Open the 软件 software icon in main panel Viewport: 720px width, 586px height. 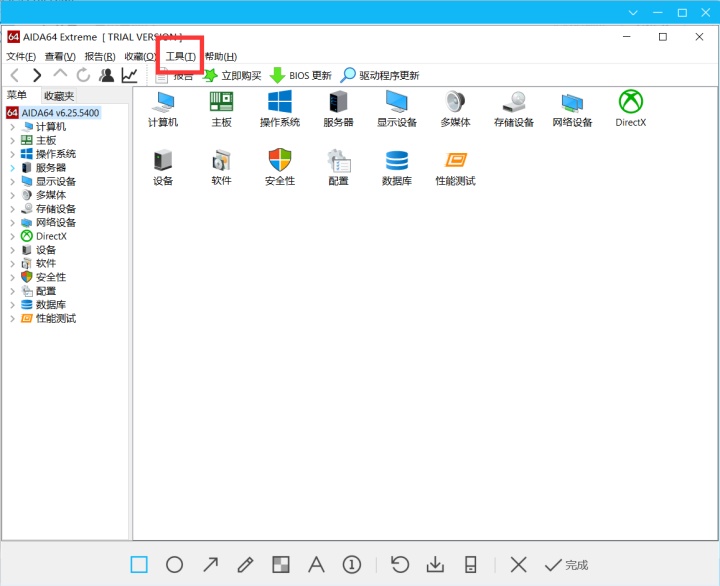coord(221,168)
